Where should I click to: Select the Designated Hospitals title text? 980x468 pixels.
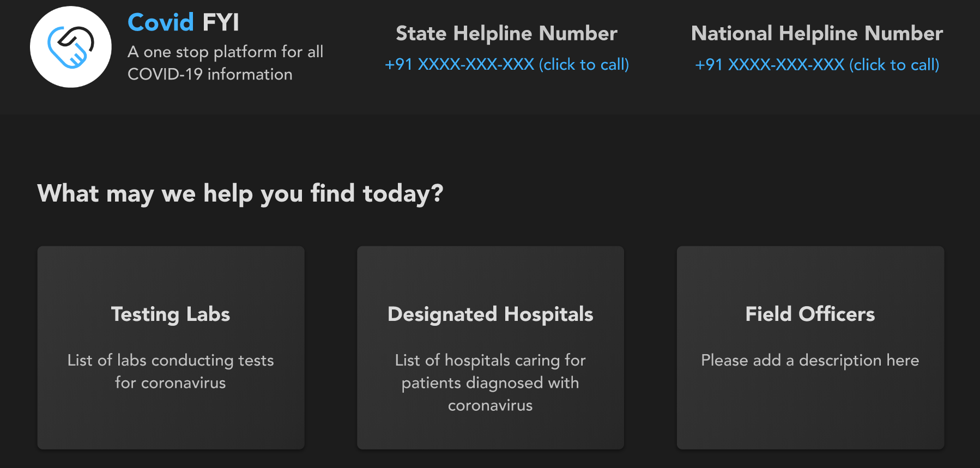[x=490, y=314]
